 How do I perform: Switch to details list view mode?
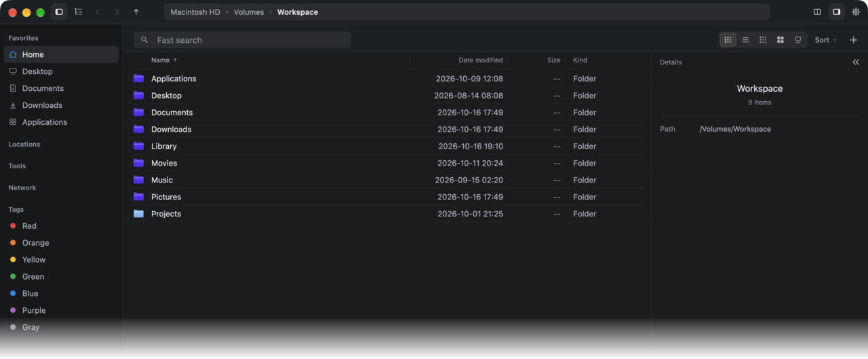(x=728, y=40)
